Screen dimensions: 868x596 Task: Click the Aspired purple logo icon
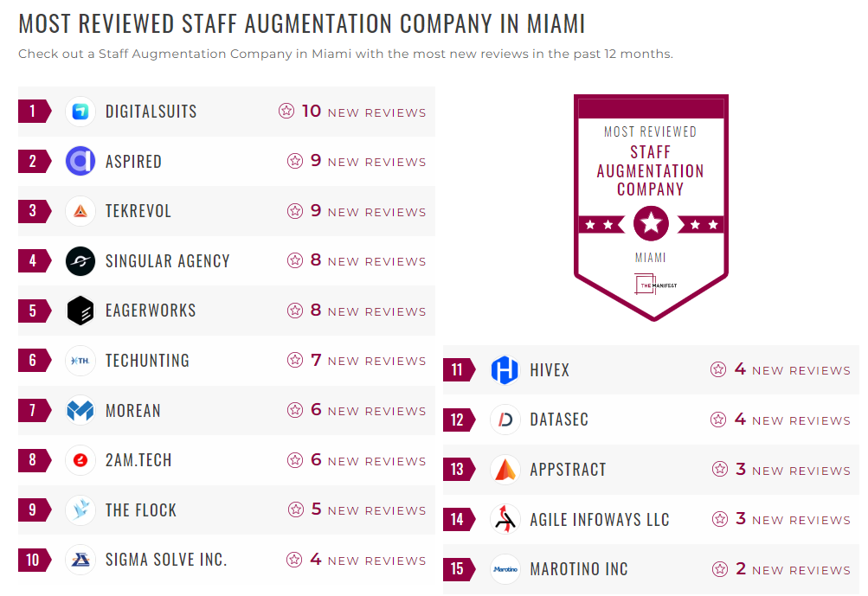[80, 162]
